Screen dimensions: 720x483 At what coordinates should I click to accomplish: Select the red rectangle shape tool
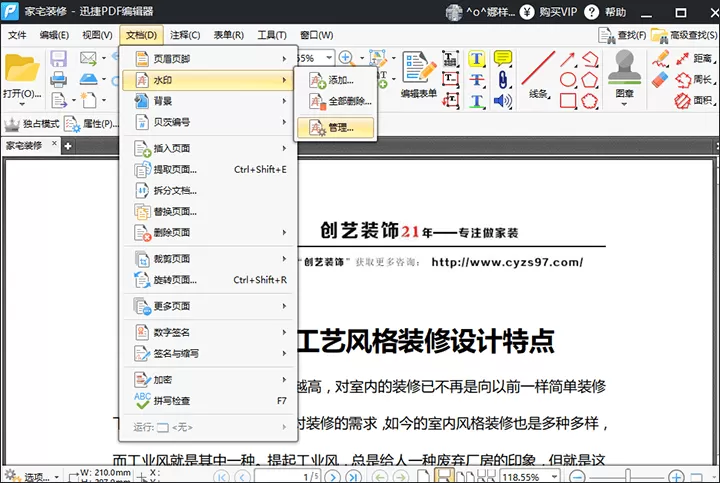[x=568, y=101]
